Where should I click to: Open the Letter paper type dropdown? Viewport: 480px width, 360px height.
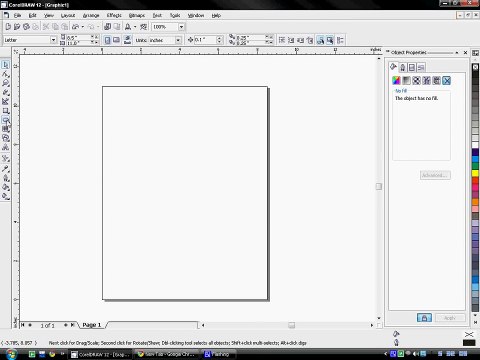pyautogui.click(x=53, y=40)
